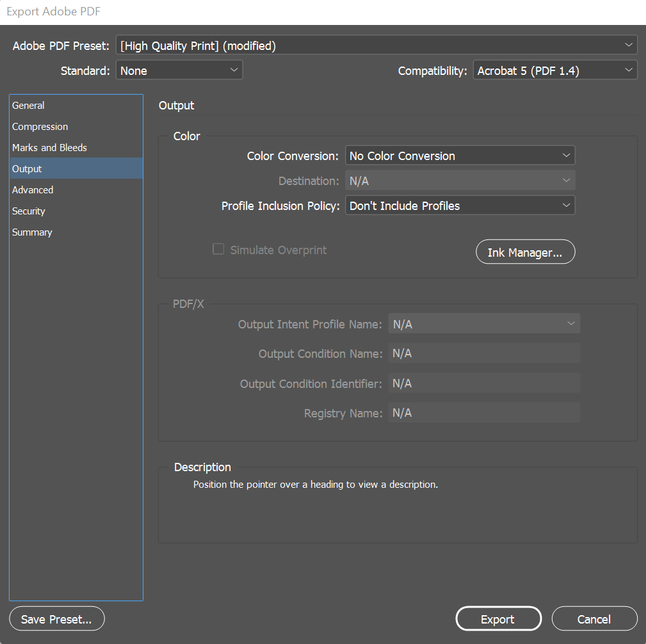Open the Ink Manager dialog
This screenshot has height=644, width=646.
[525, 252]
